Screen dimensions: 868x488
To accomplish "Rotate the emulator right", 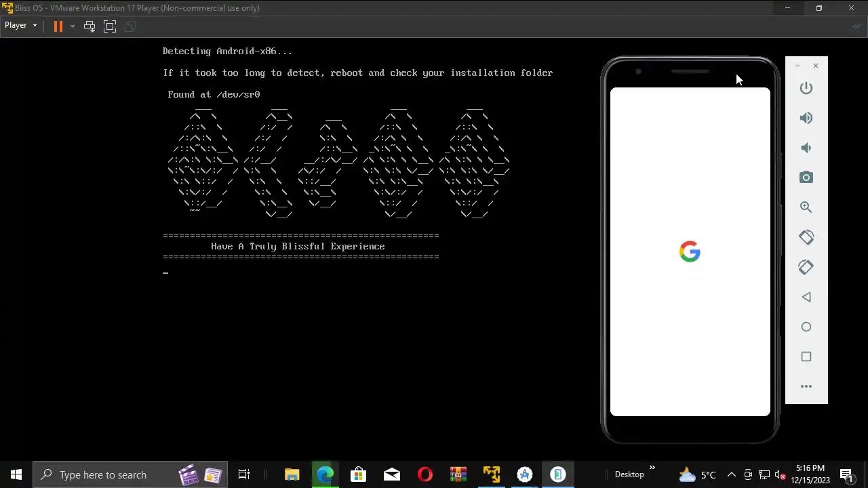I will [x=806, y=267].
